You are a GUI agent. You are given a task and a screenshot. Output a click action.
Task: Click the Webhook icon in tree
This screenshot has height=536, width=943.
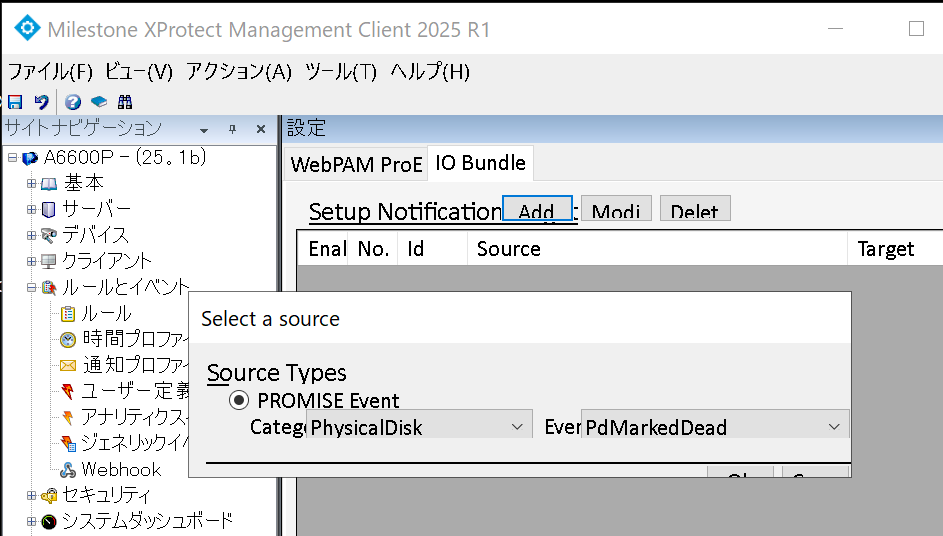(x=68, y=469)
